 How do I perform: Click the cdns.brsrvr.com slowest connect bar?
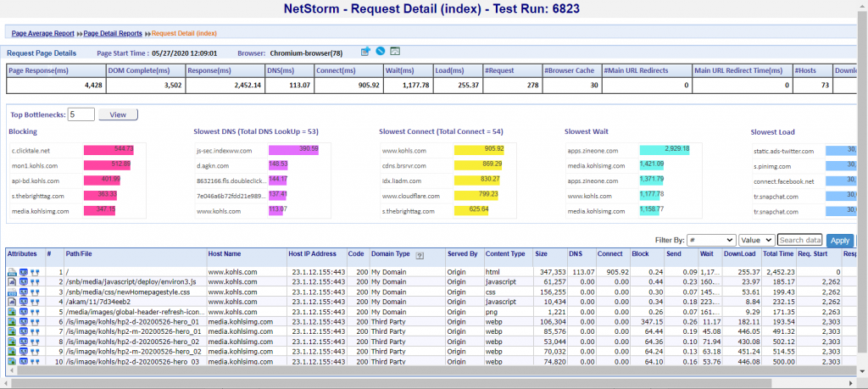478,165
